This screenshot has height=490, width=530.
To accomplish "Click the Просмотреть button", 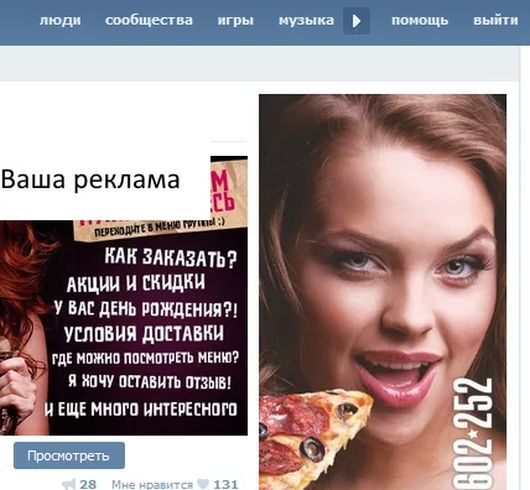I will [x=69, y=456].
